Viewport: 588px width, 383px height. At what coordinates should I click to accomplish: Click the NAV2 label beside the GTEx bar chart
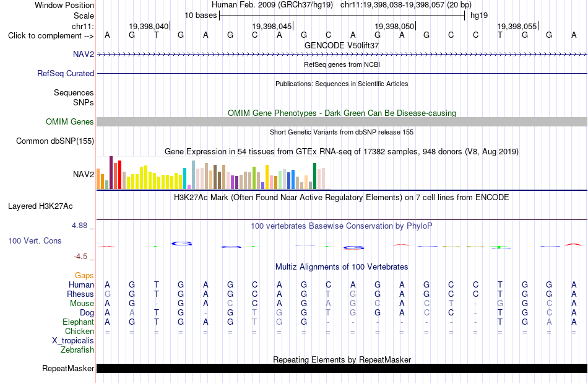(84, 174)
